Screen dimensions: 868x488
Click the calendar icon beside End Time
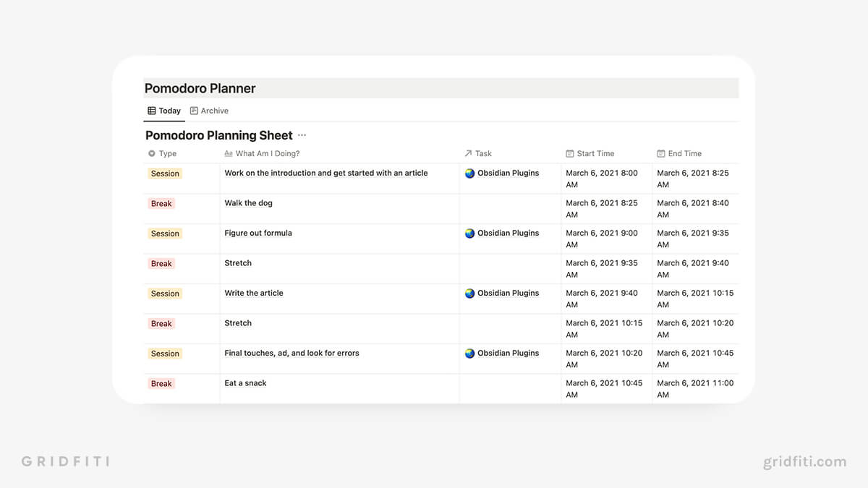coord(661,153)
